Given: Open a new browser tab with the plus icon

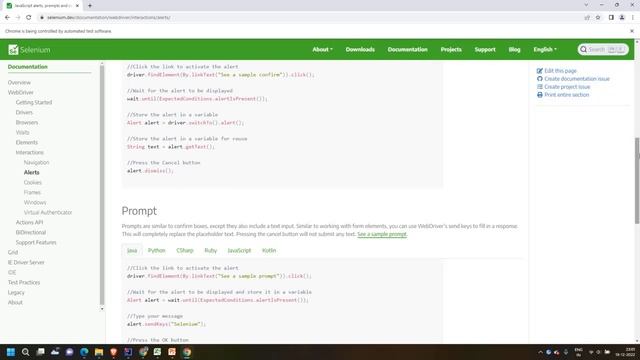Looking at the screenshot, I should [90, 6].
